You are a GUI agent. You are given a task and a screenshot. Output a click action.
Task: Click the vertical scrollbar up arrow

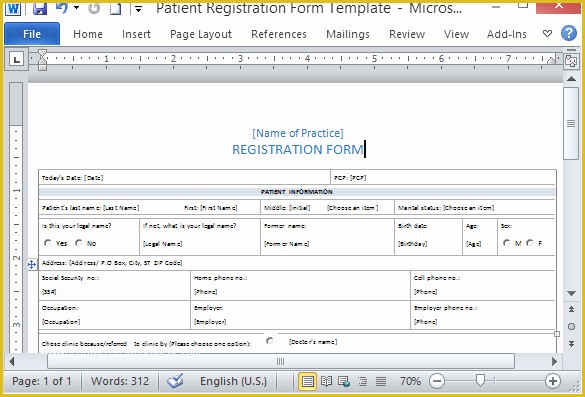(x=571, y=79)
